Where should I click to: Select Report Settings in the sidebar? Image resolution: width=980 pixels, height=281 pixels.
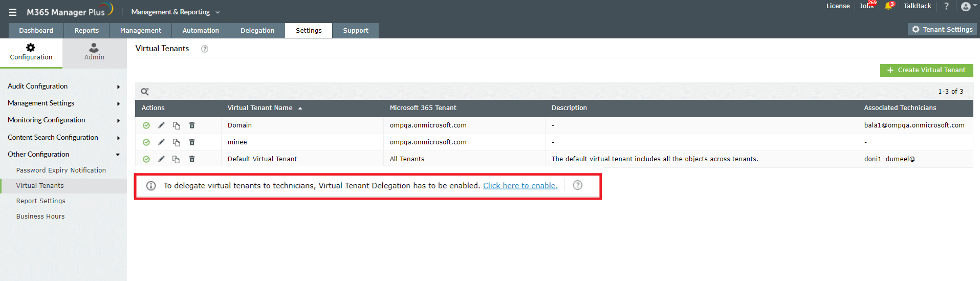41,201
